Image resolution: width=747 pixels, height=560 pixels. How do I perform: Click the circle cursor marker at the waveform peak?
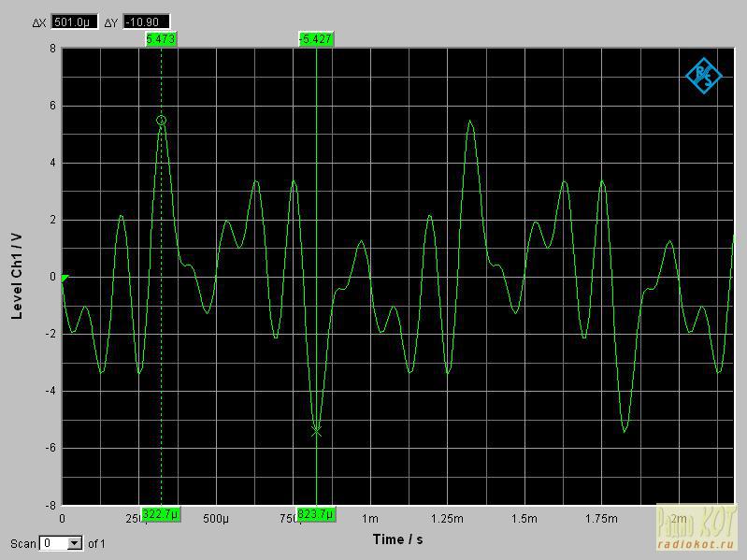[x=161, y=120]
